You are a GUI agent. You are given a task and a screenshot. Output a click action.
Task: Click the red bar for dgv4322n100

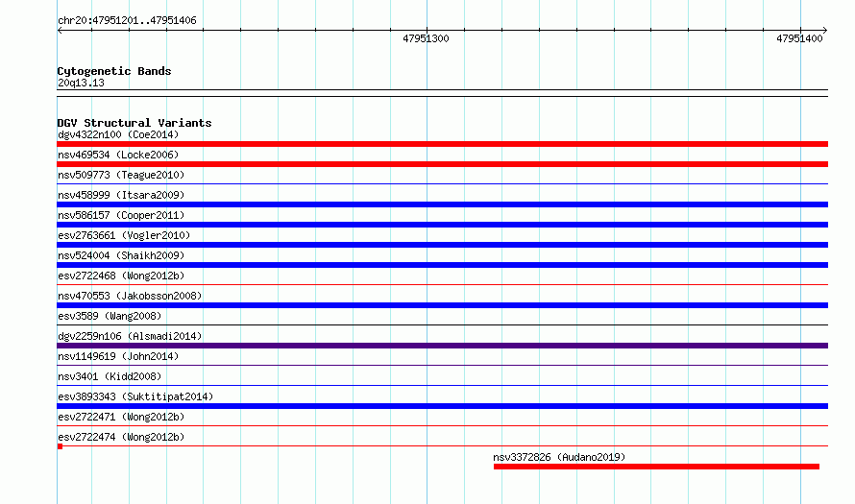coord(442,144)
